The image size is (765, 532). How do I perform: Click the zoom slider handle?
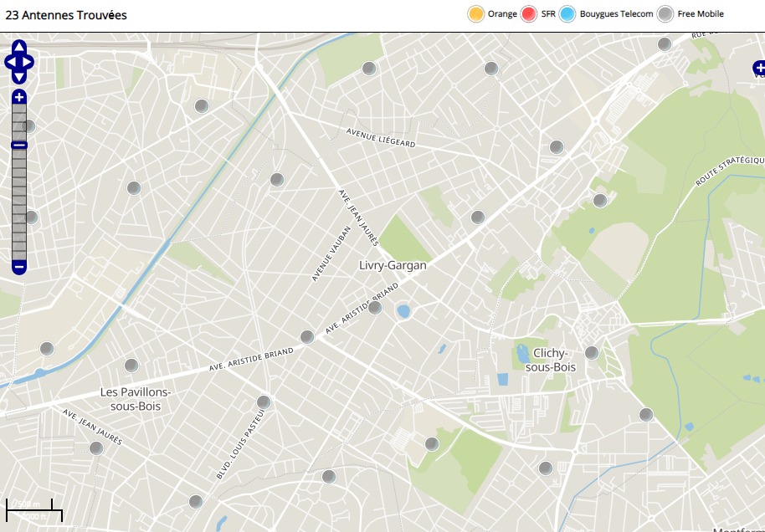(x=19, y=145)
